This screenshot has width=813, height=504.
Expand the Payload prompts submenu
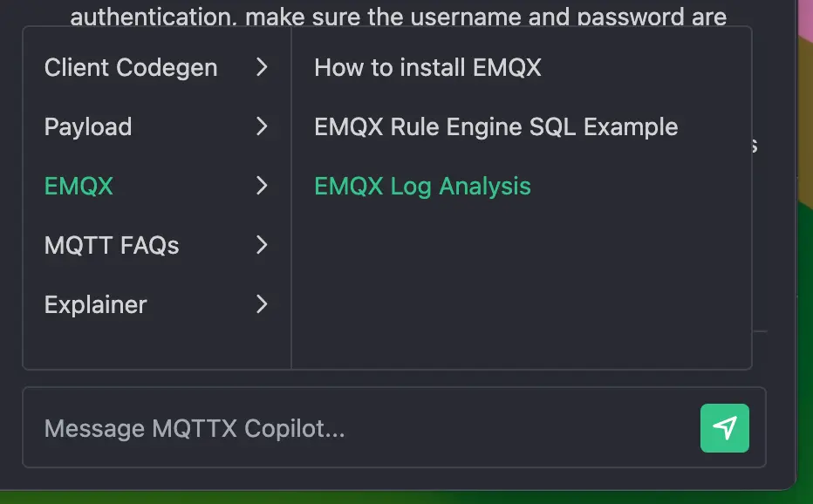click(x=262, y=126)
